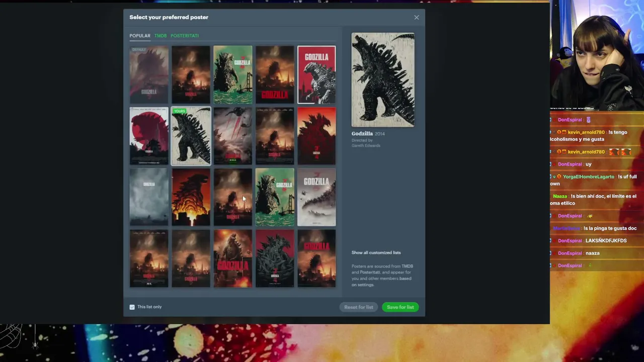This screenshot has height=362, width=644.
Task: Click the chat message "uy"
Action: pos(588,164)
